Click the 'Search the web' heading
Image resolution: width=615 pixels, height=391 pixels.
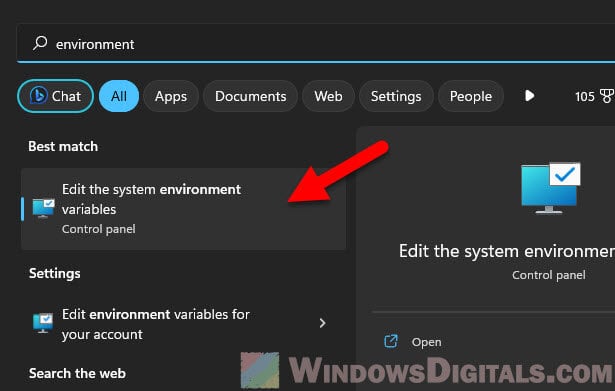point(77,373)
